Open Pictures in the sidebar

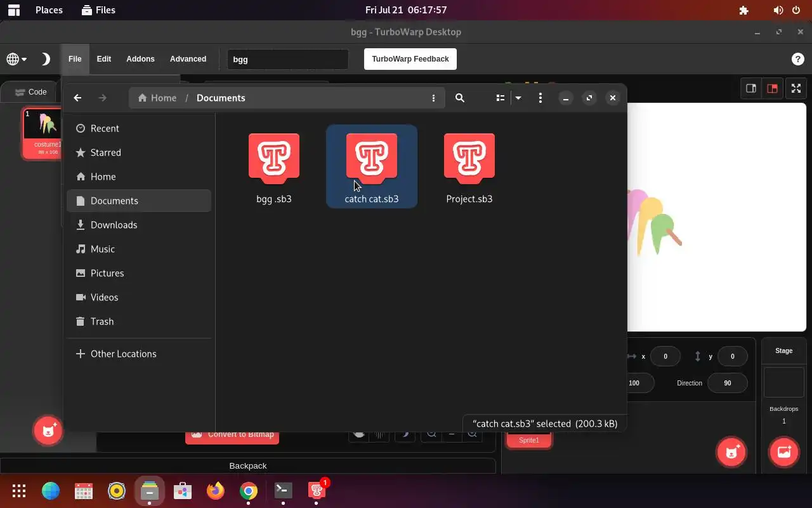point(139,273)
